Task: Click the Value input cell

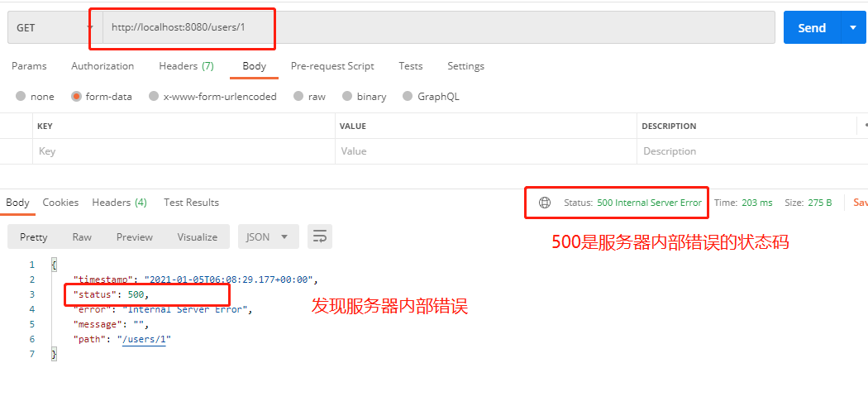Action: (x=486, y=151)
